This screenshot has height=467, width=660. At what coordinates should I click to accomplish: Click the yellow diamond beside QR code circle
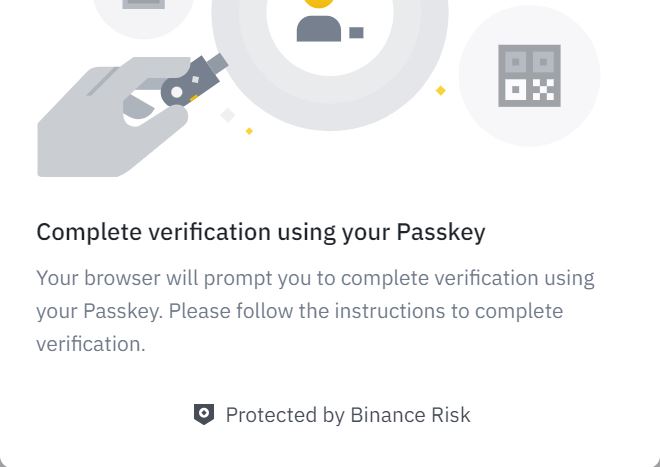pyautogui.click(x=440, y=91)
